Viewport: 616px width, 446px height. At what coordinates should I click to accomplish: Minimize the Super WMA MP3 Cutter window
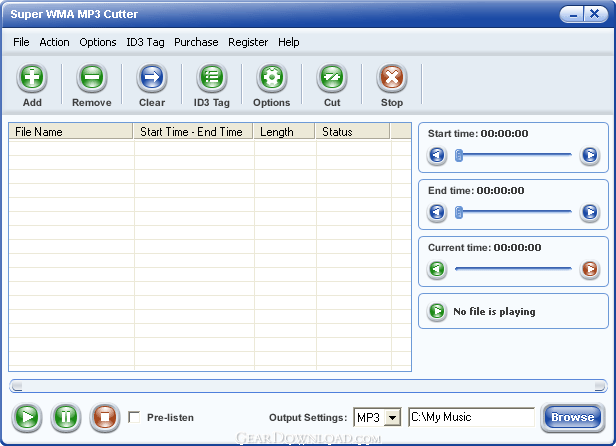pyautogui.click(x=573, y=15)
